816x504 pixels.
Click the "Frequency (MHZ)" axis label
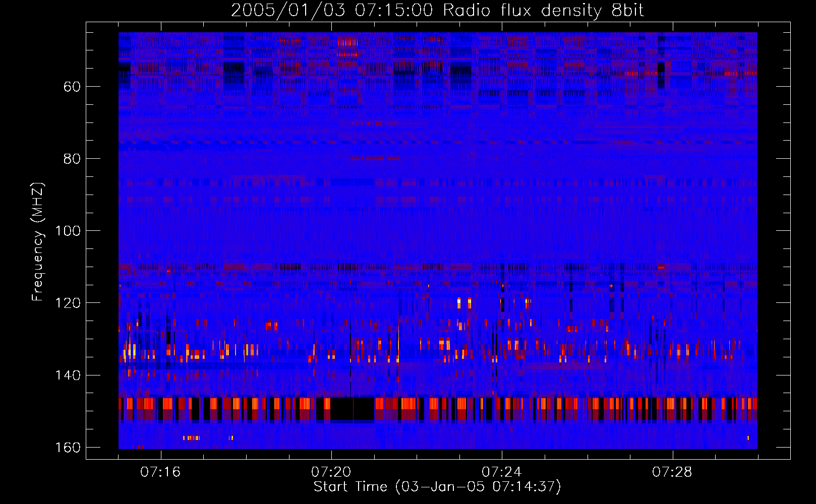point(38,241)
